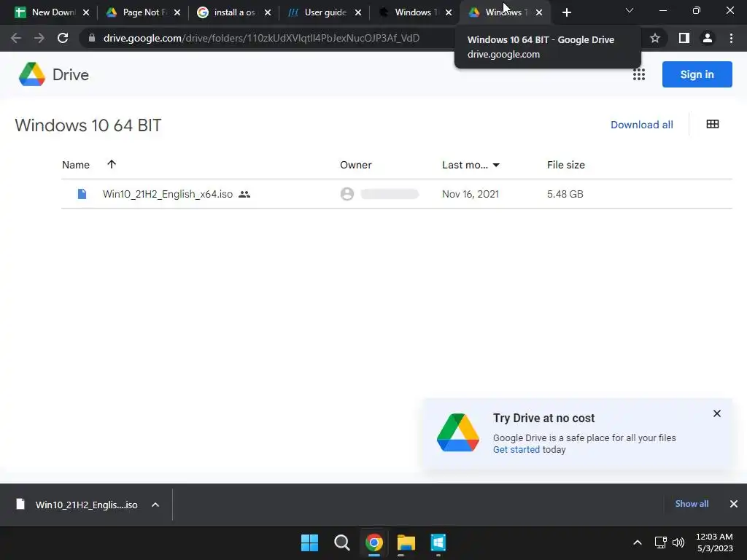Image resolution: width=747 pixels, height=560 pixels.
Task: Click the owner avatar icon
Action: pyautogui.click(x=347, y=194)
